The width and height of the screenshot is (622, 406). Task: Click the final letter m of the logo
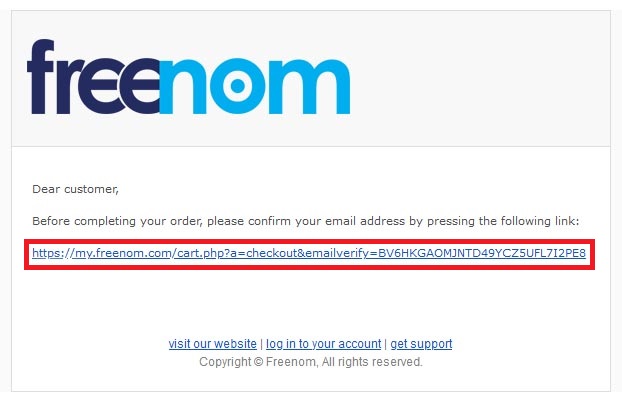pos(310,87)
